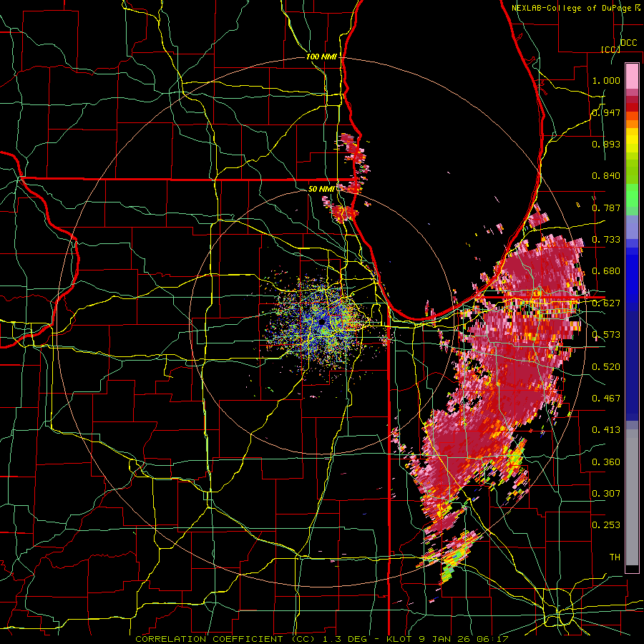This screenshot has height=644, width=644.
Task: Select the 0.307 scale value
Action: tap(606, 494)
